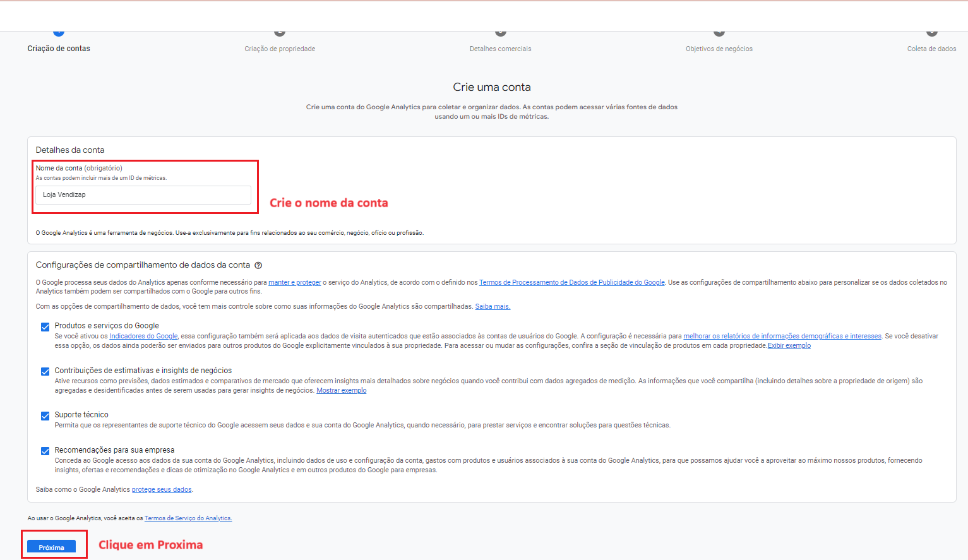This screenshot has width=968, height=560.
Task: Click the Saiba mais link
Action: (493, 307)
